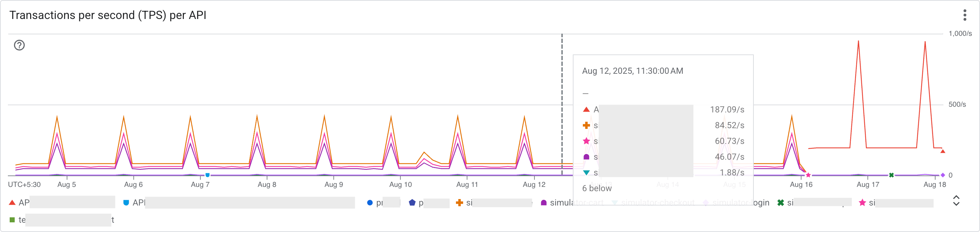Click the green X marker on the chart line
This screenshot has width=980, height=232.
pos(891,175)
